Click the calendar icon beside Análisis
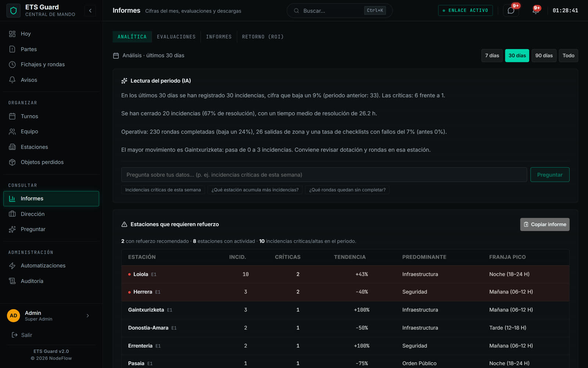The height and width of the screenshot is (368, 588). (116, 56)
